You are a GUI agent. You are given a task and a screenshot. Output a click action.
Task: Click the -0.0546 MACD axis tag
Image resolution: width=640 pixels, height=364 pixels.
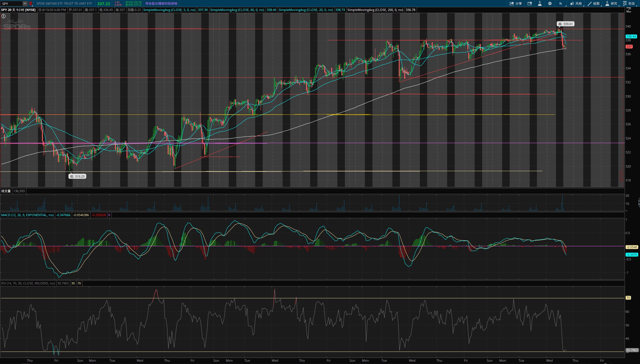[x=632, y=247]
